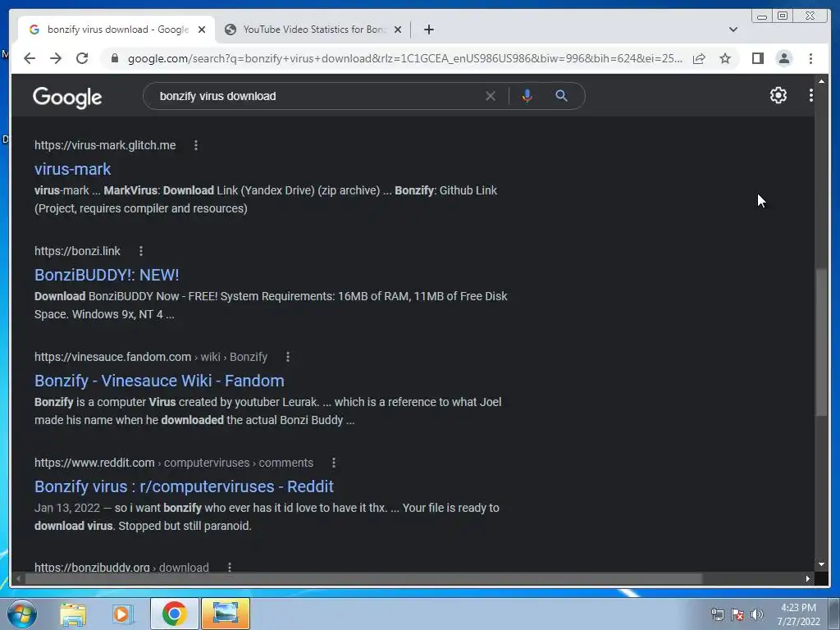Viewport: 840px width, 630px height.
Task: Reload the Google search page
Action: 82,58
